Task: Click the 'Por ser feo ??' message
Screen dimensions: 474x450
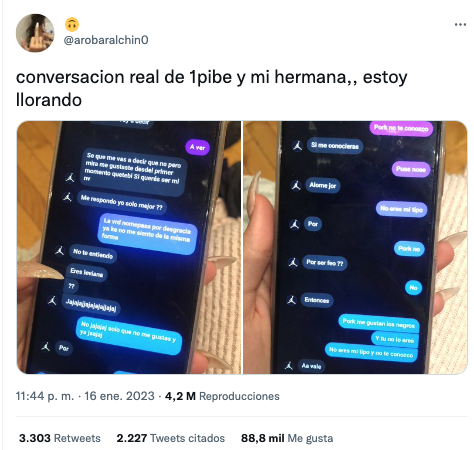Action: pyautogui.click(x=325, y=263)
